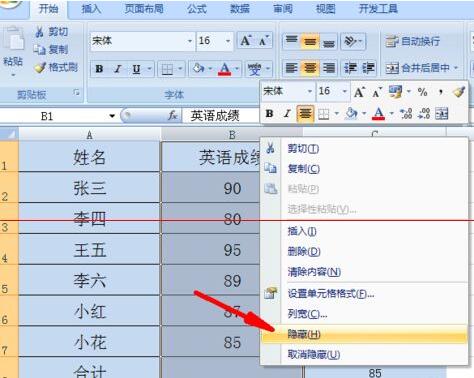This screenshot has height=378, width=474.
Task: Open the 数据 ribbon tab
Action: coord(240,9)
